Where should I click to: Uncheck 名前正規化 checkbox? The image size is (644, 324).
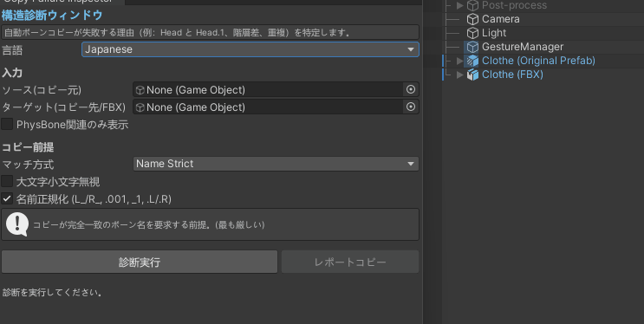click(x=7, y=198)
